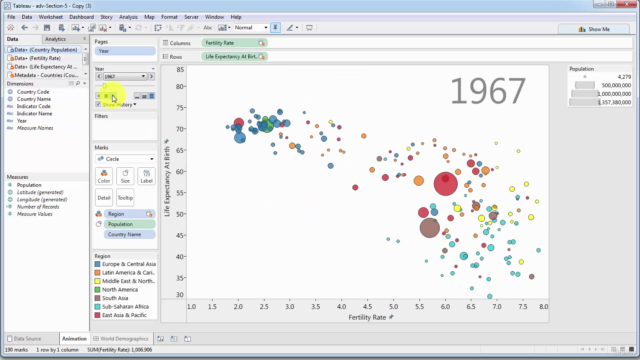Open the Tooltip marks card
This screenshot has height=360, width=640.
point(125,198)
